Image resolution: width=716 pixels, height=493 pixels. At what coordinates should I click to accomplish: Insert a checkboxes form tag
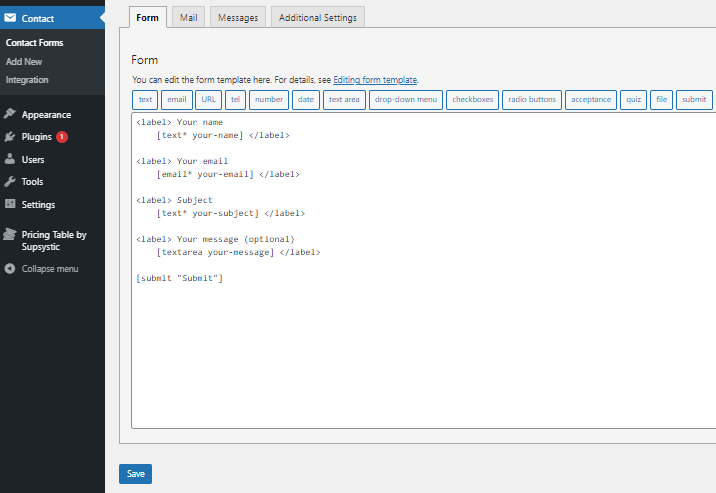473,100
